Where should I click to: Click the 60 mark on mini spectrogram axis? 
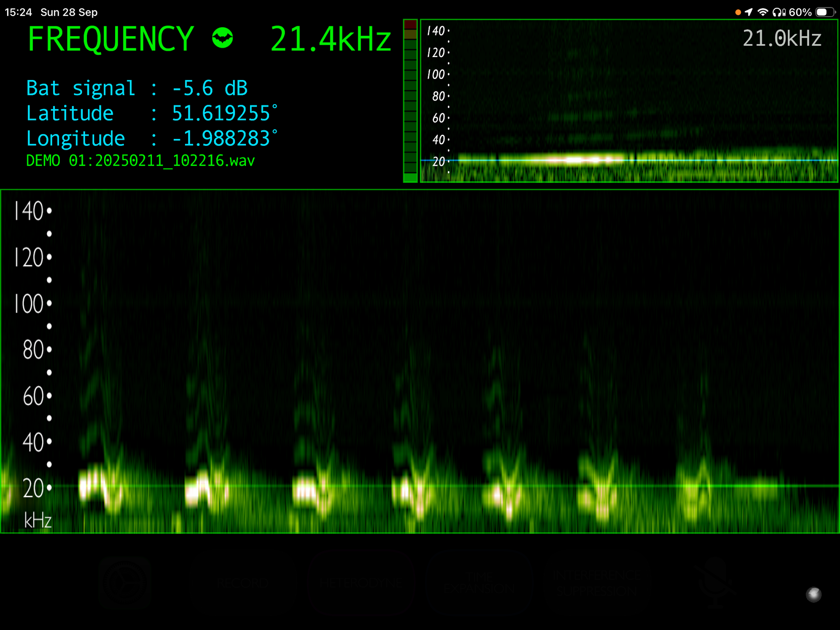[440, 118]
